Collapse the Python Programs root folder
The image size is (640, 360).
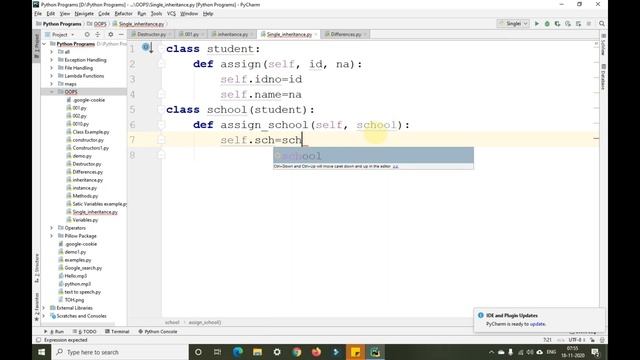coord(44,44)
